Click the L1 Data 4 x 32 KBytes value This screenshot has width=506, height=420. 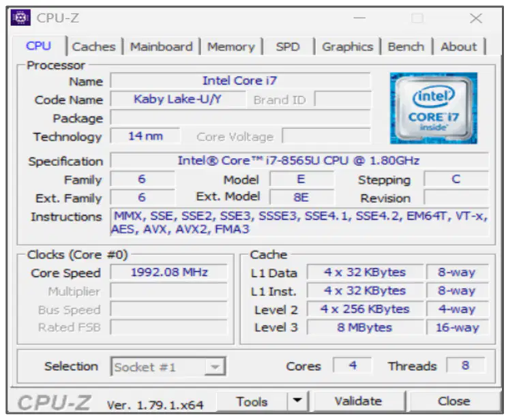click(x=365, y=272)
